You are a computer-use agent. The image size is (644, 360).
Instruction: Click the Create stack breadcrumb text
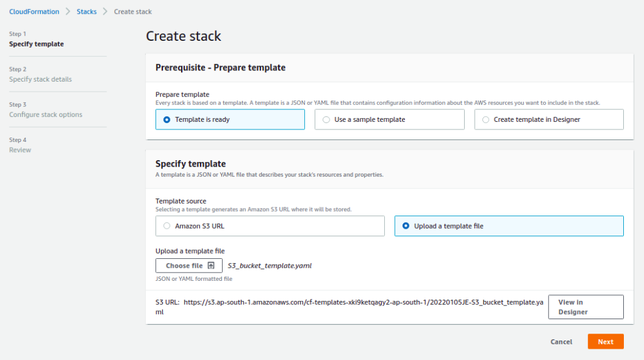[133, 11]
